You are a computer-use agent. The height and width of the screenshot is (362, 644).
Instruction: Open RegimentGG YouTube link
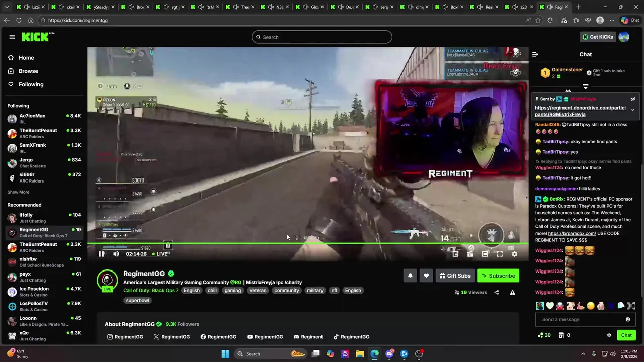tap(265, 337)
